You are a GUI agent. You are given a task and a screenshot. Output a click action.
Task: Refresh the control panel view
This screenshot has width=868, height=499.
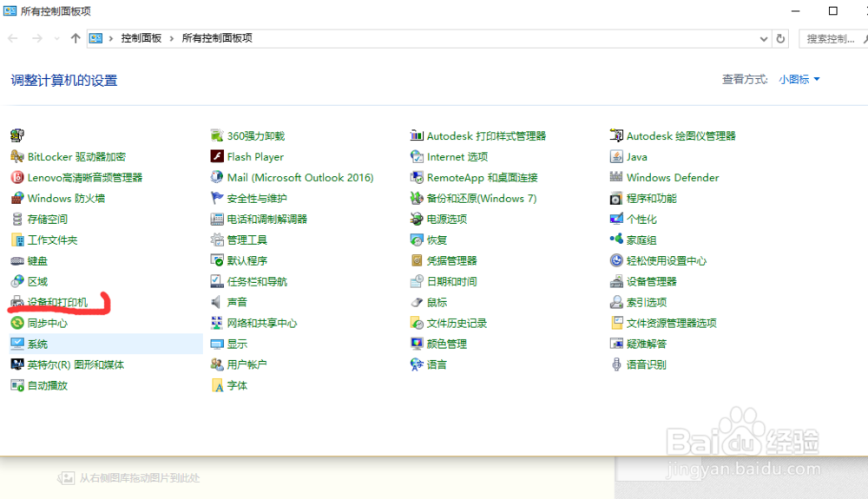pyautogui.click(x=780, y=39)
